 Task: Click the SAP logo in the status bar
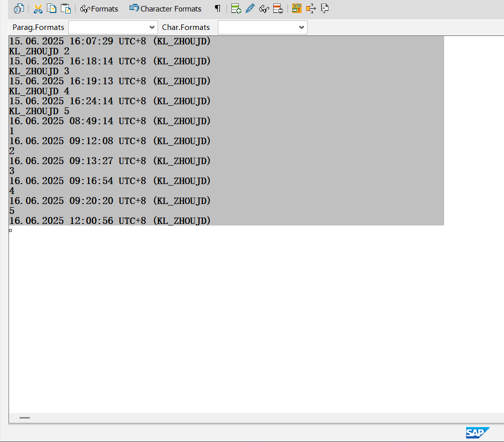(x=478, y=433)
